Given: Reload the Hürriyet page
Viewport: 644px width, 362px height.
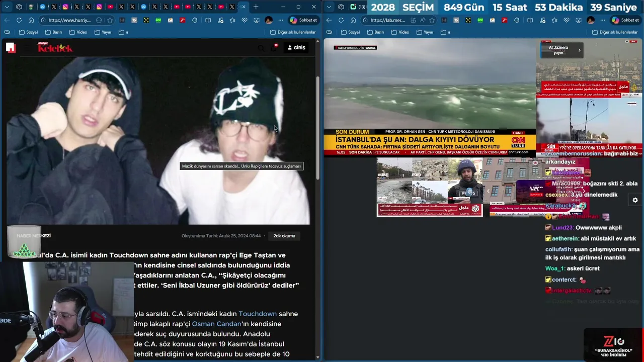Looking at the screenshot, I should point(19,20).
